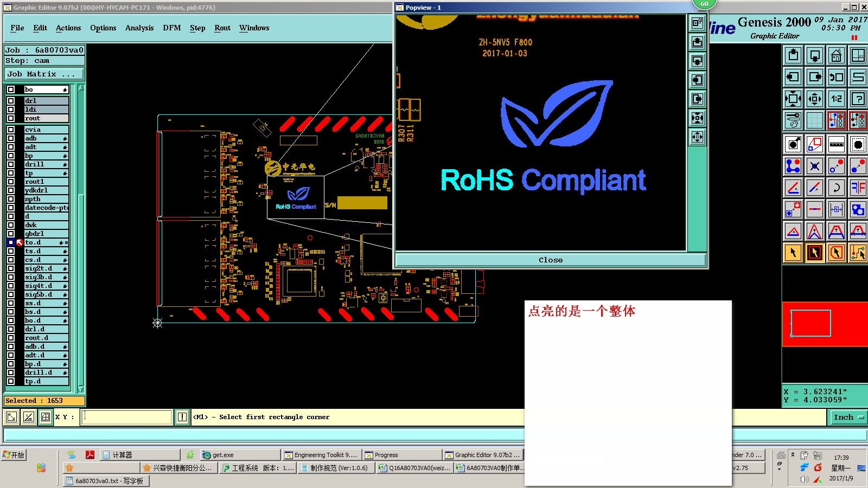Open the Engineering Toolkit taskbar item
The height and width of the screenshot is (488, 868).
click(x=321, y=455)
